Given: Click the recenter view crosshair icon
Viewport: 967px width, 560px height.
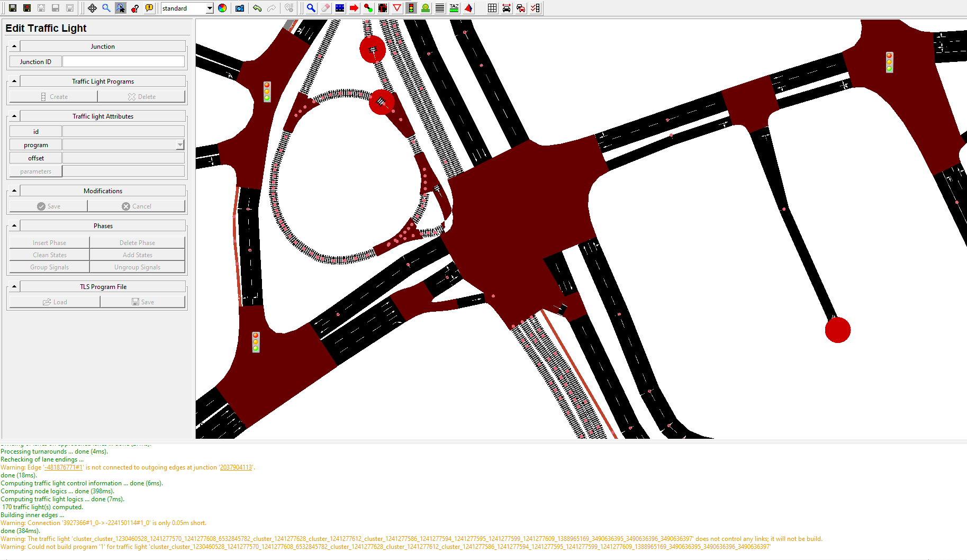Looking at the screenshot, I should click(x=92, y=8).
